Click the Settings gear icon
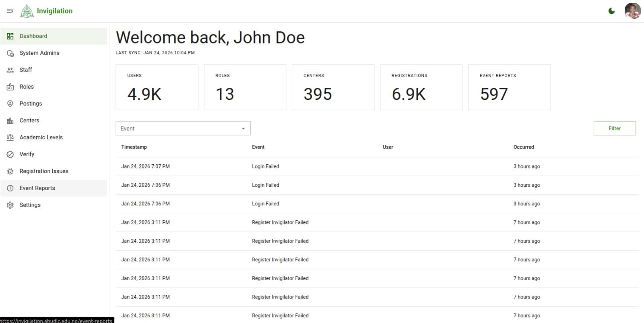644x323 pixels. [x=10, y=205]
